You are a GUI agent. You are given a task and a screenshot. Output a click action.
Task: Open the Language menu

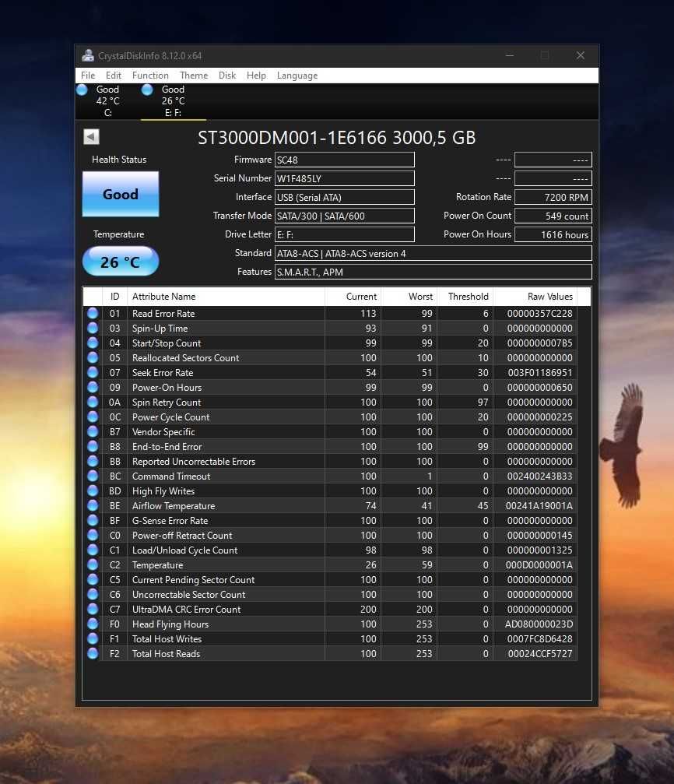click(x=297, y=76)
